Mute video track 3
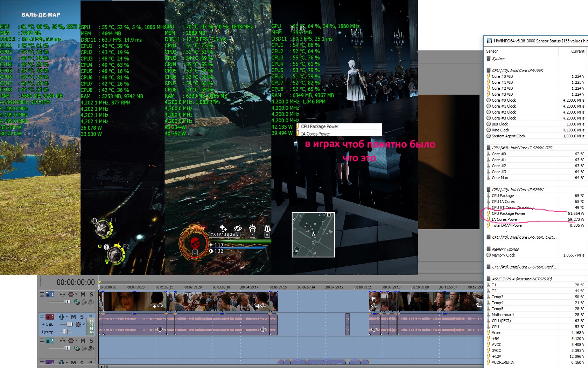588x368 pixels. 83,341
